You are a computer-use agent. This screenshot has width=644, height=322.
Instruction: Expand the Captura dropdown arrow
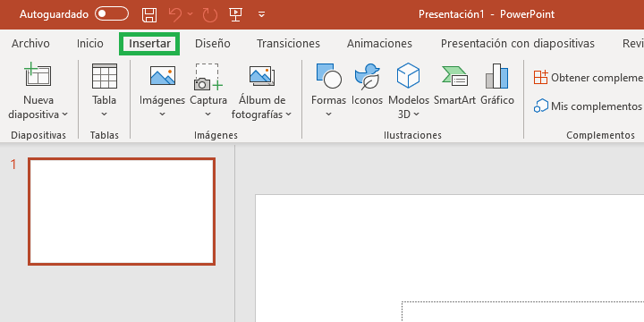[208, 114]
